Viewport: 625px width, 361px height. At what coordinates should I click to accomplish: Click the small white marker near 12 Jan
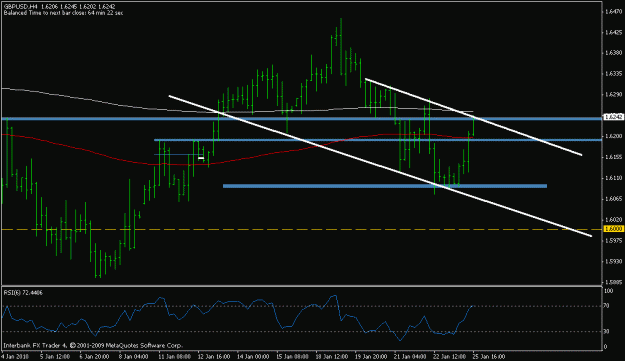tap(201, 158)
